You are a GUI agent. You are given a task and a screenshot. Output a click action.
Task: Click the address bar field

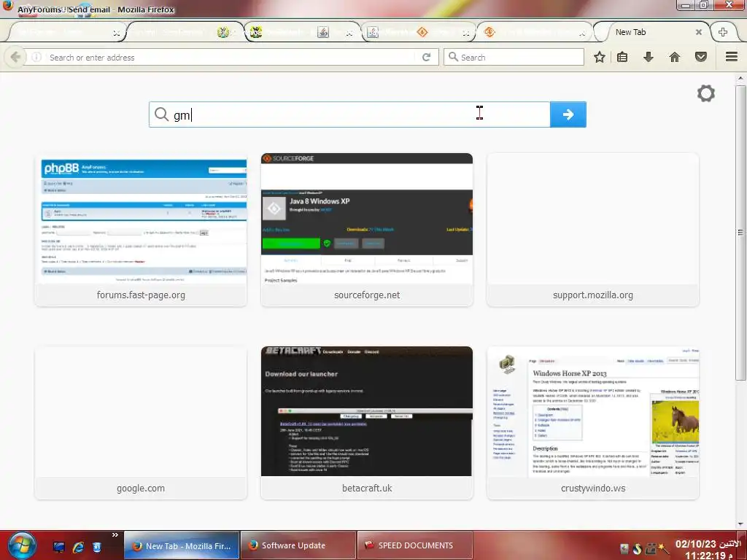pos(231,57)
